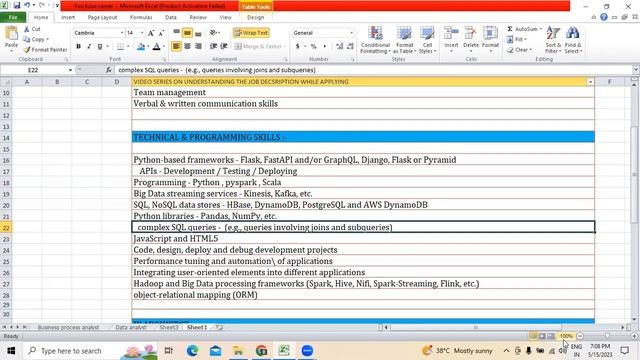Decrease font size with shrink font icon
640x360 pixels.
(161, 33)
